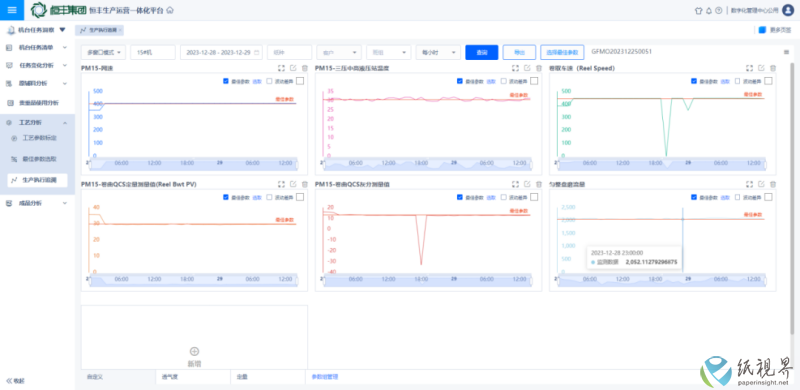
Task: Fullscreen the red QCS ash chart
Action: [515, 184]
